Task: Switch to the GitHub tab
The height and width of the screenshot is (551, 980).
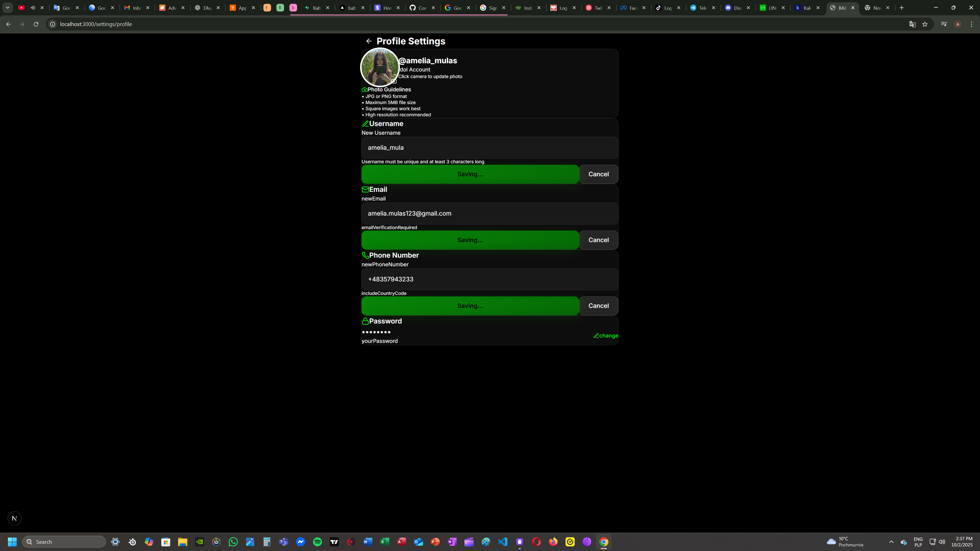Action: (x=419, y=8)
